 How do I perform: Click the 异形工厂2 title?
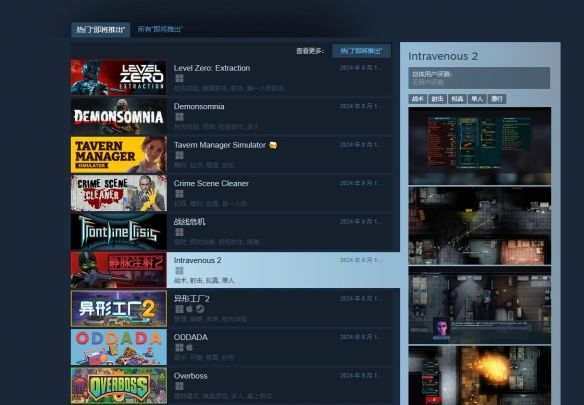coord(191,299)
